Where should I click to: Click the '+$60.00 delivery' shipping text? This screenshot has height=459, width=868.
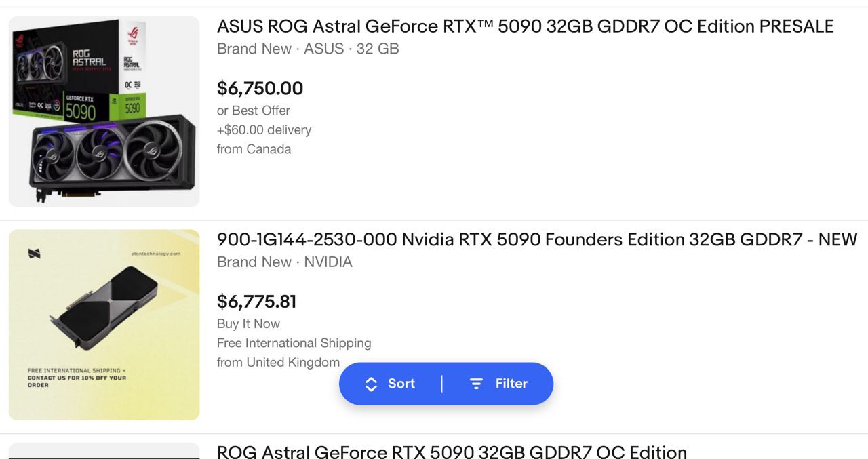click(264, 129)
